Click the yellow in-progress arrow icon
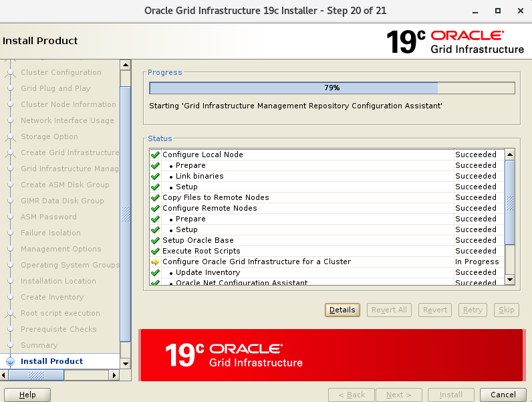 155,262
